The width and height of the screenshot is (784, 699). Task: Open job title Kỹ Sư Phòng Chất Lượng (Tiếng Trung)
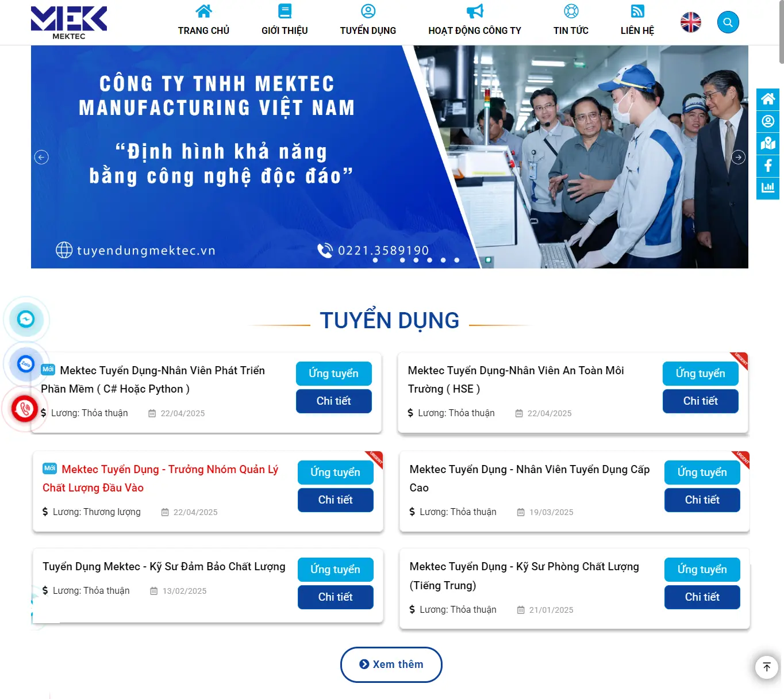pyautogui.click(x=524, y=576)
